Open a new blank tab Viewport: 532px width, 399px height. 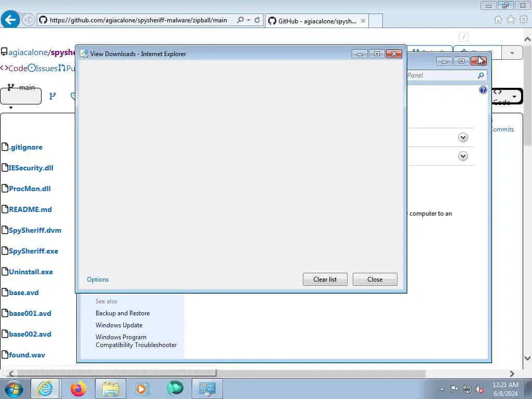[x=376, y=21]
